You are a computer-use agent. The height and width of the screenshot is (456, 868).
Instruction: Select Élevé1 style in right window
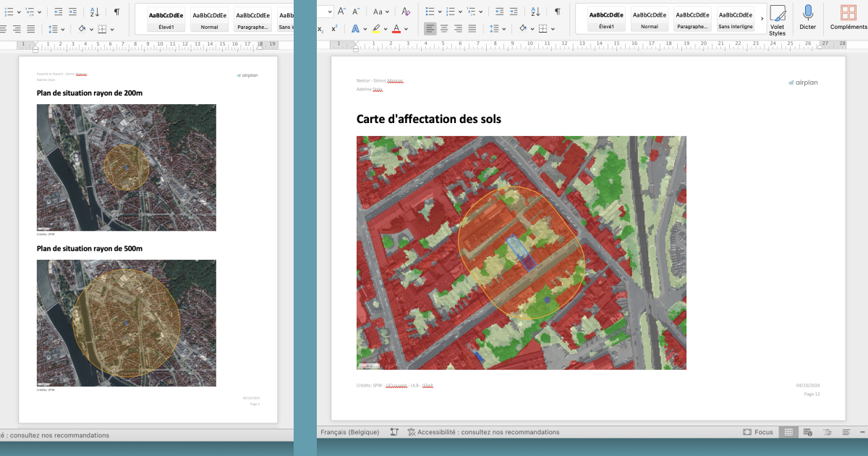point(606,20)
